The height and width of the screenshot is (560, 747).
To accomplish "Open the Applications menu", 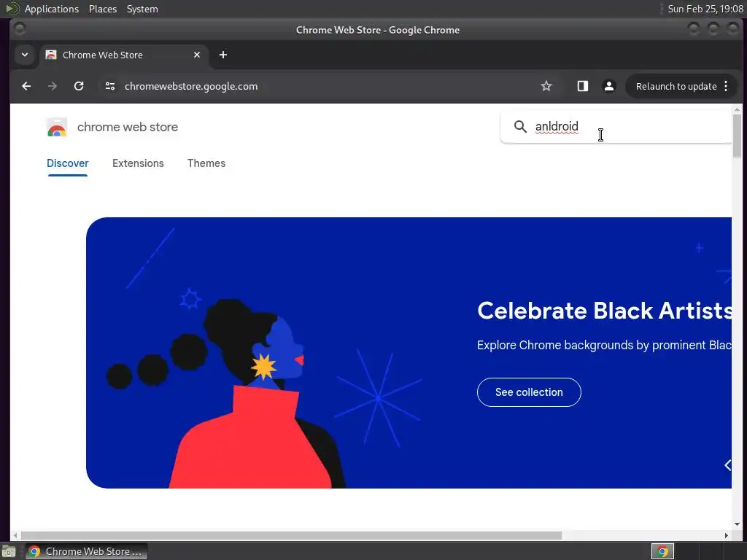I will (52, 9).
